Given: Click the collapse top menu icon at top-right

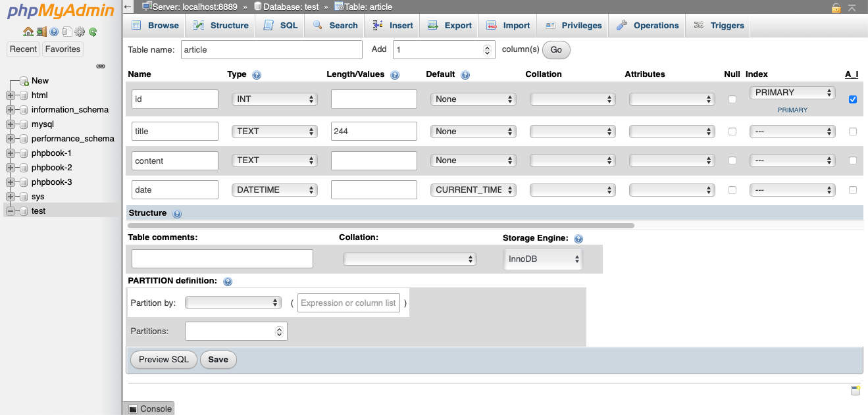Looking at the screenshot, I should click(852, 7).
